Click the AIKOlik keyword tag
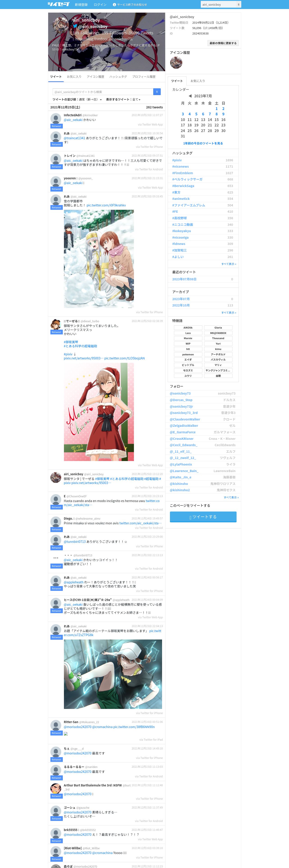Screen dimensions: 289x868 tap(188, 327)
